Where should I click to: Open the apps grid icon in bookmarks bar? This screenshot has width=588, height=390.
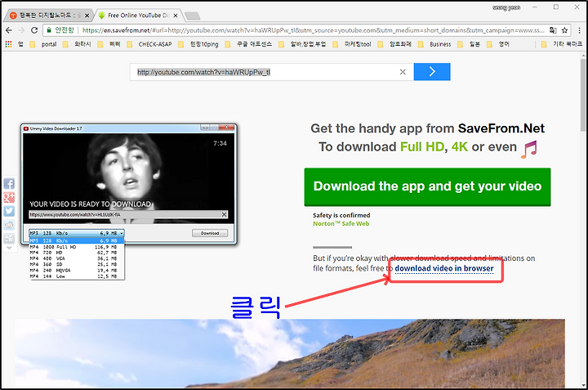8,44
